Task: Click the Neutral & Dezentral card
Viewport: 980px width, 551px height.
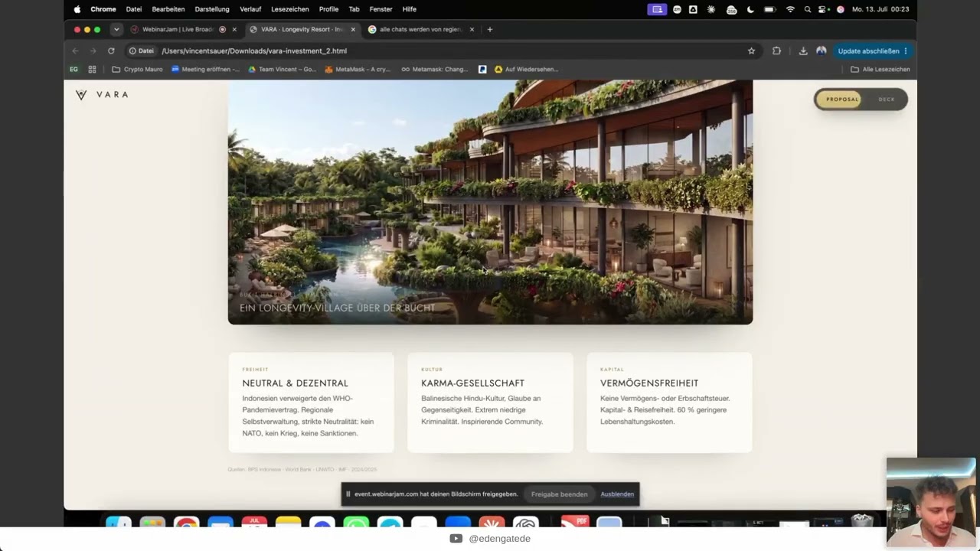Action: tap(311, 403)
